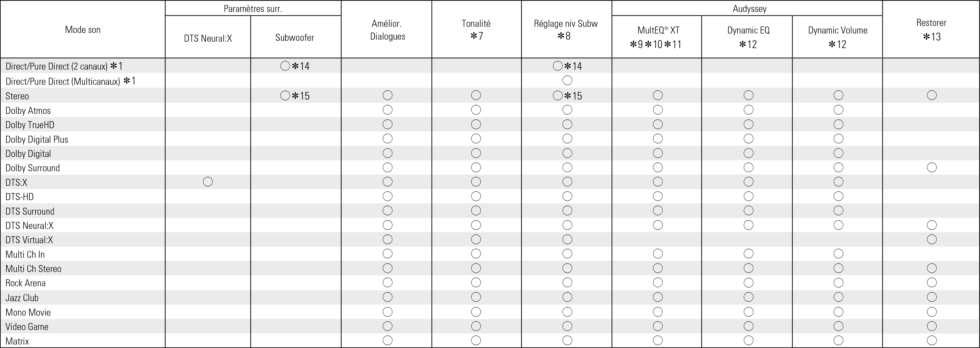
Task: Click the Stereo Subwoofer circle marked *15
Action: coord(285,96)
